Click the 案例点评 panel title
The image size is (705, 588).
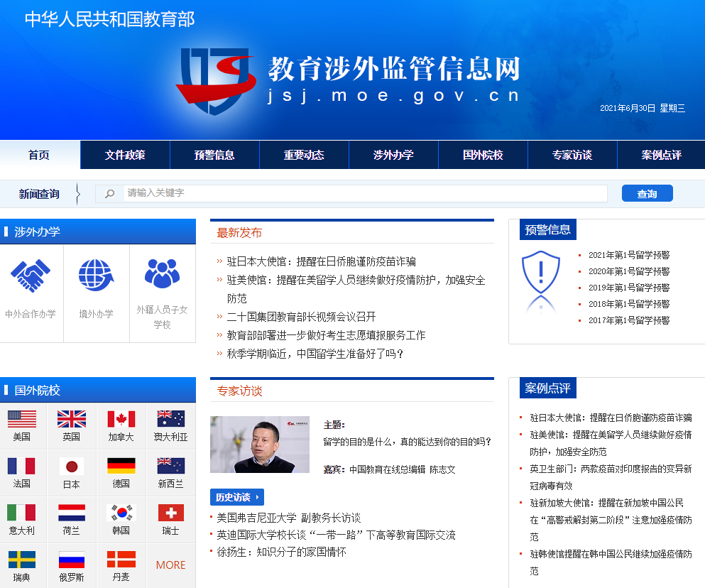(x=547, y=388)
